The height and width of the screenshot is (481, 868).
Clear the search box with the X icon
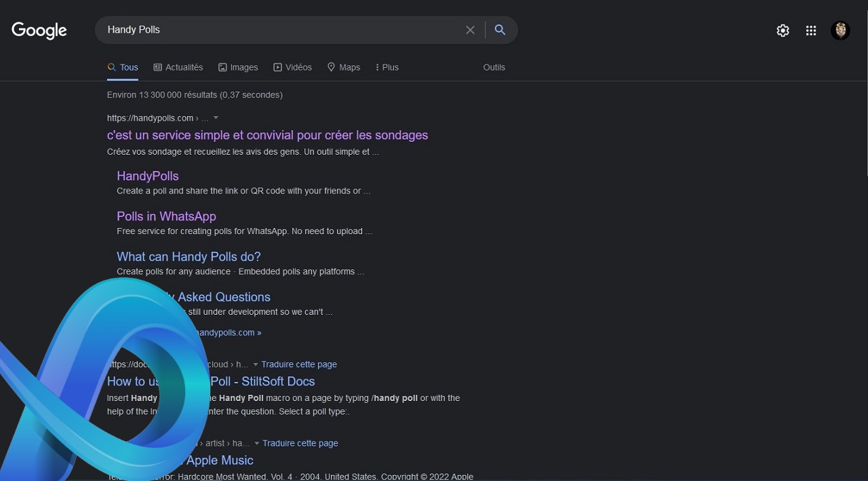[x=470, y=30]
